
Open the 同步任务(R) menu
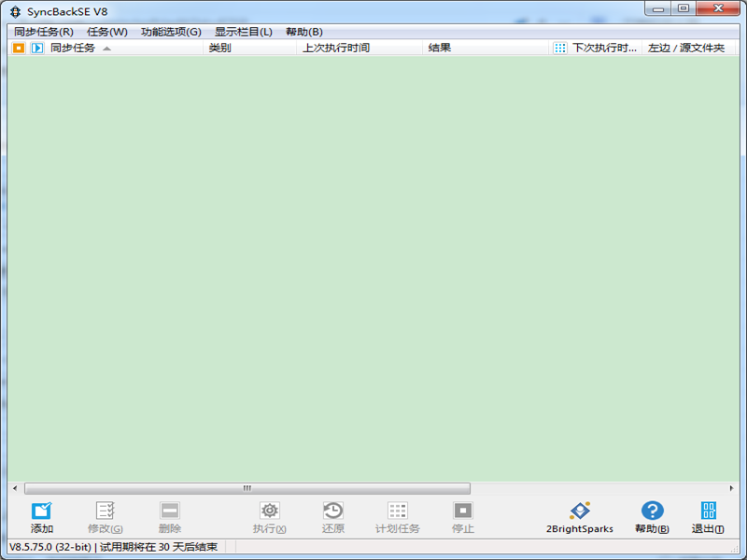(44, 32)
